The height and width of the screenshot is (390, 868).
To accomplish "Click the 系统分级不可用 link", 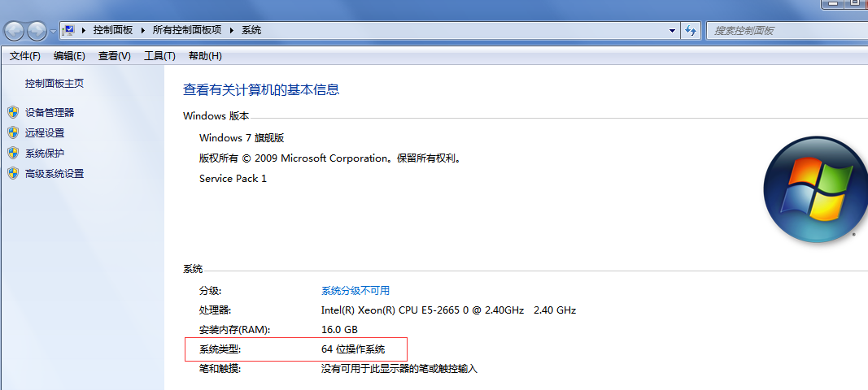I will (x=355, y=290).
